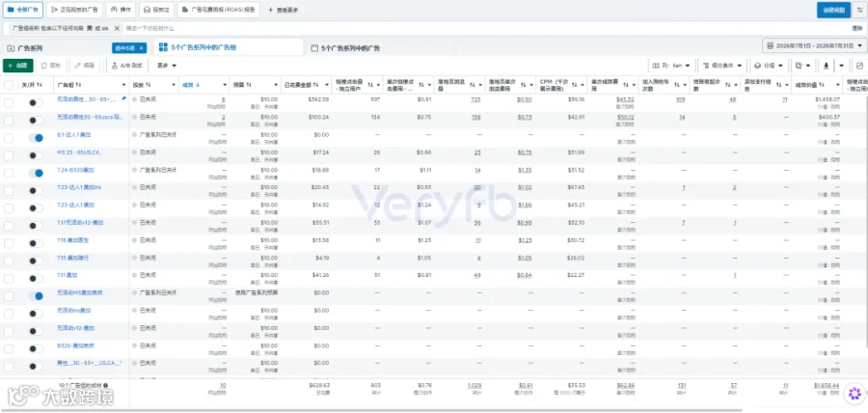Sort by the CPM column
The image size is (868, 413).
573,85
